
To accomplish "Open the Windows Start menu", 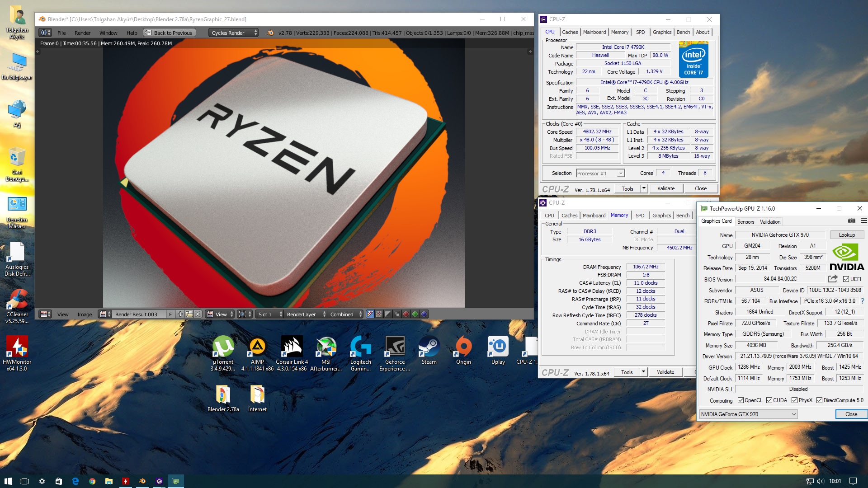I will click(8, 481).
